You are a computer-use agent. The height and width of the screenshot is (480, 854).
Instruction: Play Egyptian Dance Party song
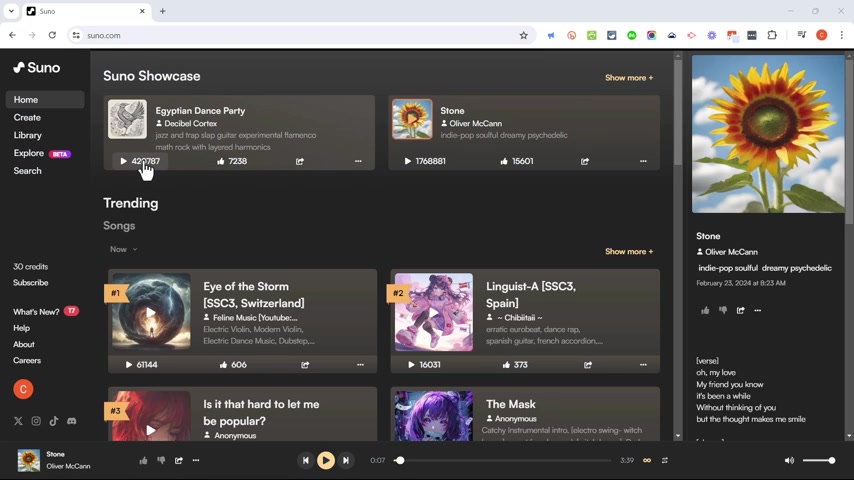pyautogui.click(x=140, y=161)
